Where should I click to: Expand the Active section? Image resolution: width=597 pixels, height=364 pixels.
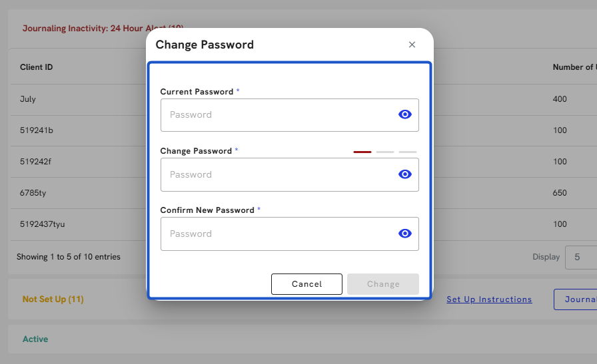tap(35, 339)
